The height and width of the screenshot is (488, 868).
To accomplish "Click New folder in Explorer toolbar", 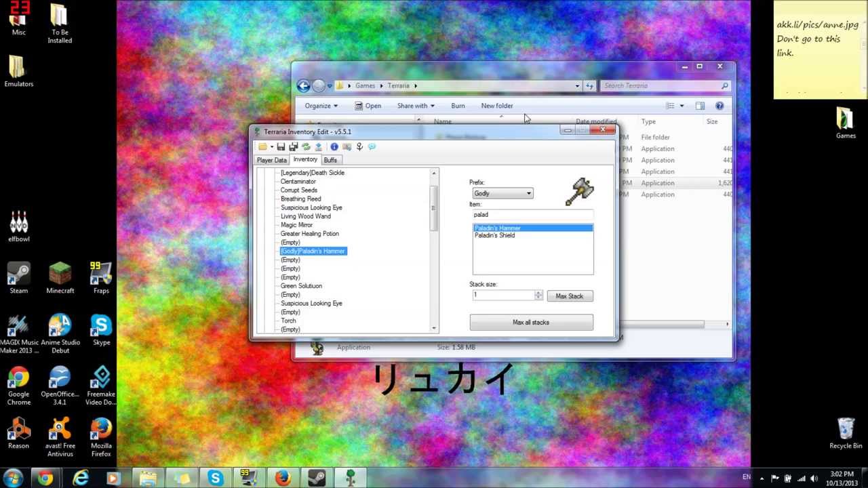I will [x=497, y=106].
